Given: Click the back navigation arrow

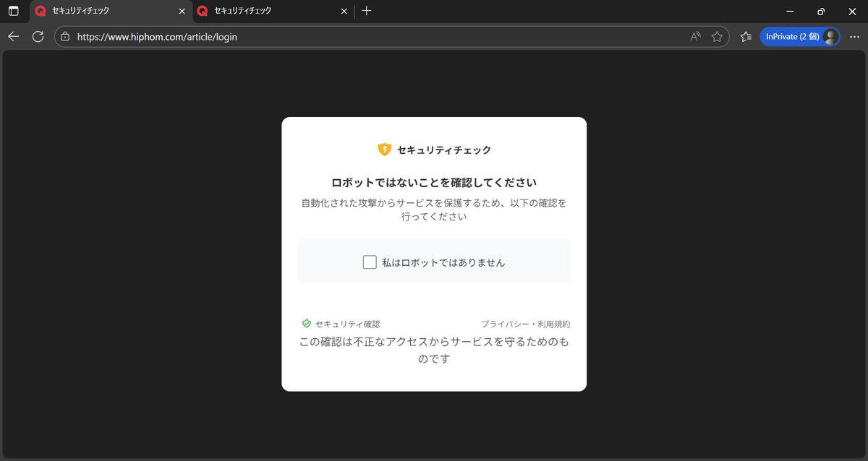Looking at the screenshot, I should (x=13, y=36).
